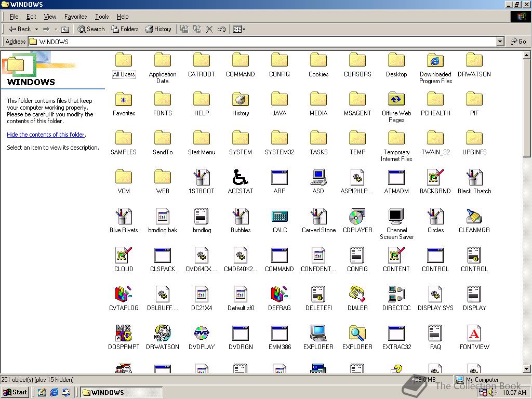The width and height of the screenshot is (532, 399).
Task: Click the ASD computer icon
Action: pos(318,177)
